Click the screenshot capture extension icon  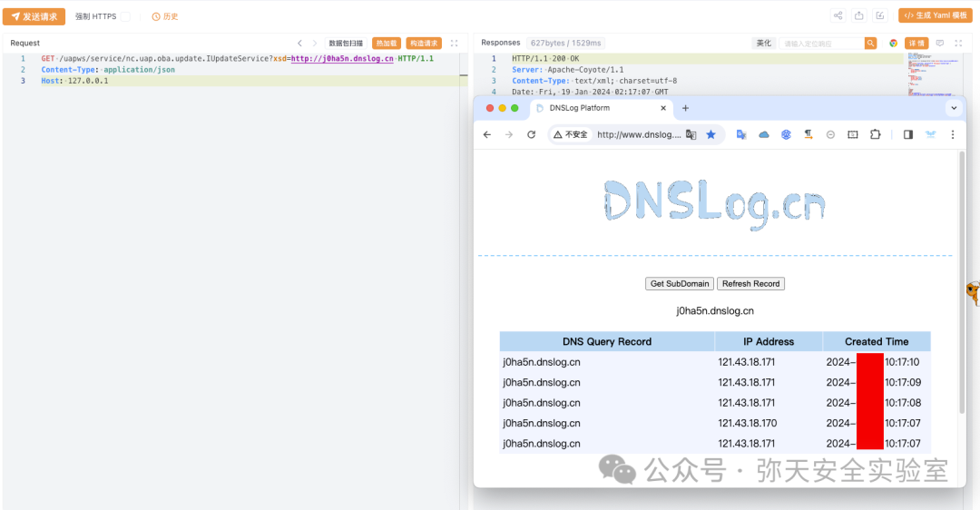pyautogui.click(x=852, y=134)
